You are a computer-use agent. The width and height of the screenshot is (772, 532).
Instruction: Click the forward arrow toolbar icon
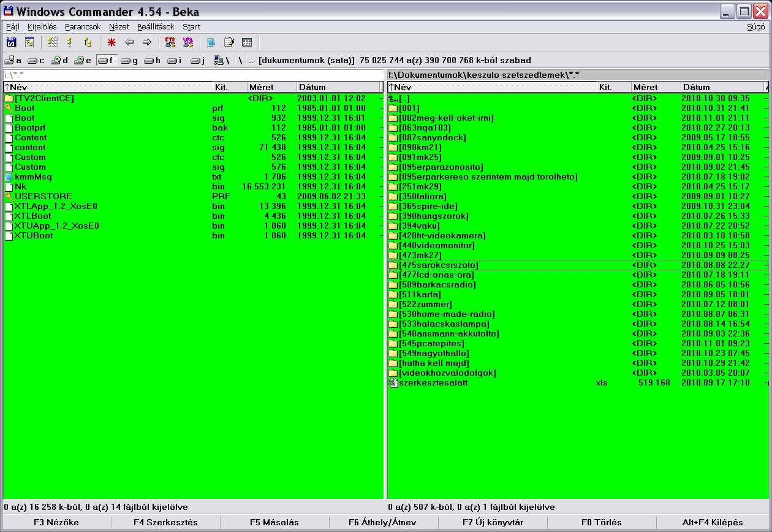[x=146, y=42]
